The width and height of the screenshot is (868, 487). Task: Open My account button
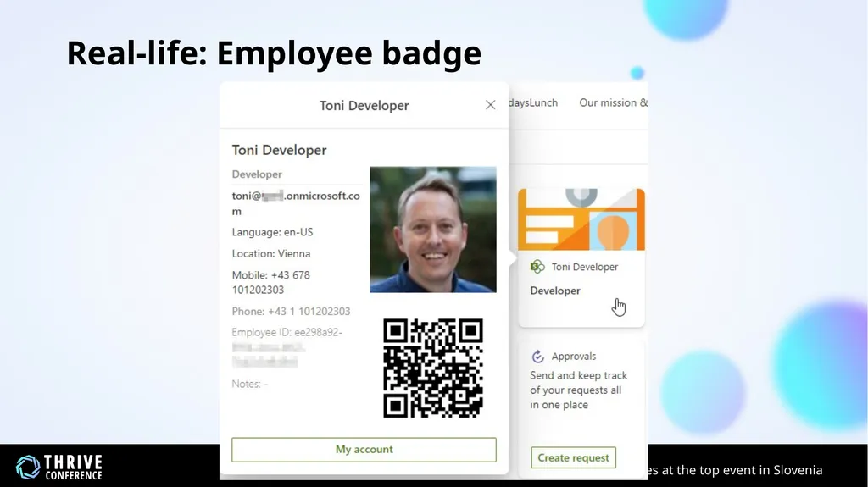364,450
